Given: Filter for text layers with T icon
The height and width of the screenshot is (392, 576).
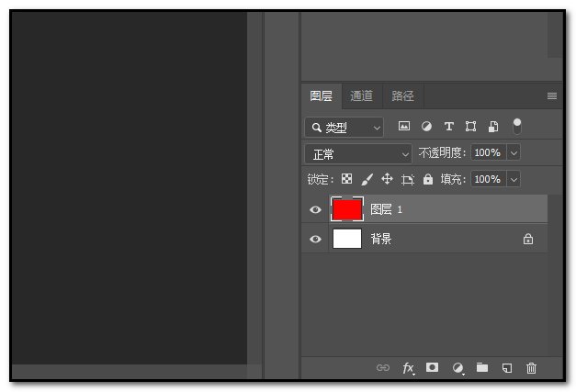Looking at the screenshot, I should point(448,127).
